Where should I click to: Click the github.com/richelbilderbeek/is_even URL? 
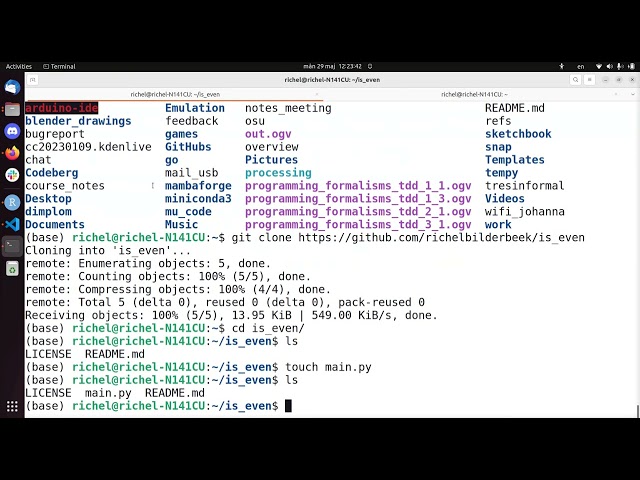click(x=442, y=238)
